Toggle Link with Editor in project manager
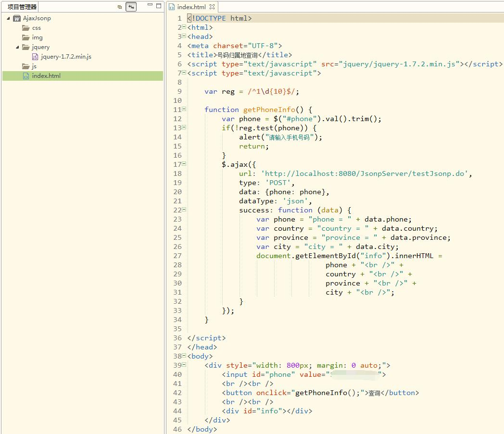The height and width of the screenshot is (434, 504). (131, 7)
